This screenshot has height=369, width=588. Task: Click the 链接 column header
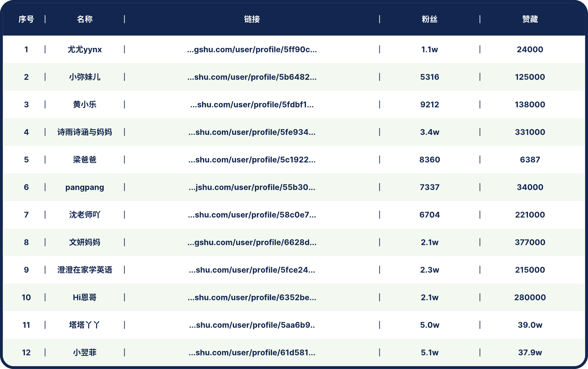(252, 19)
